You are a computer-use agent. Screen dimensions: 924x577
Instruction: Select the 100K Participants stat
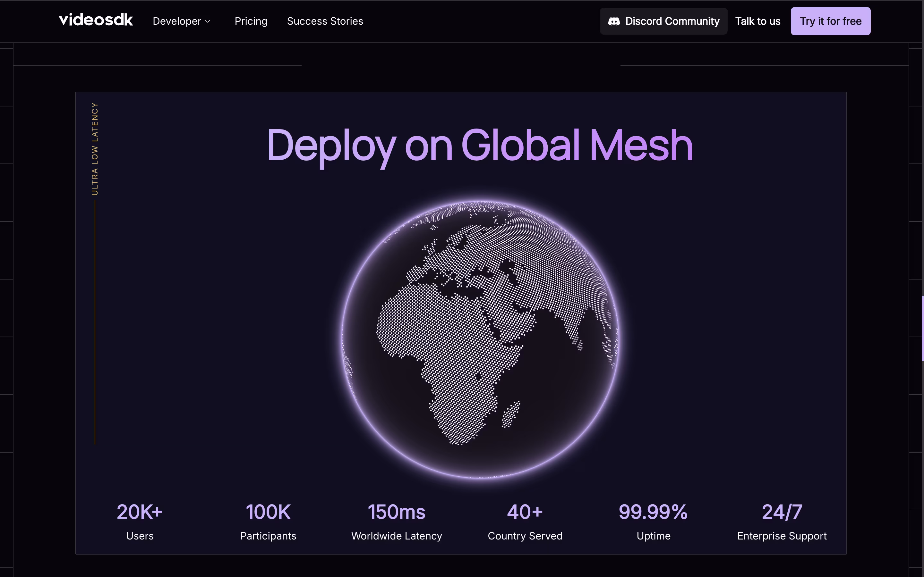click(x=268, y=521)
